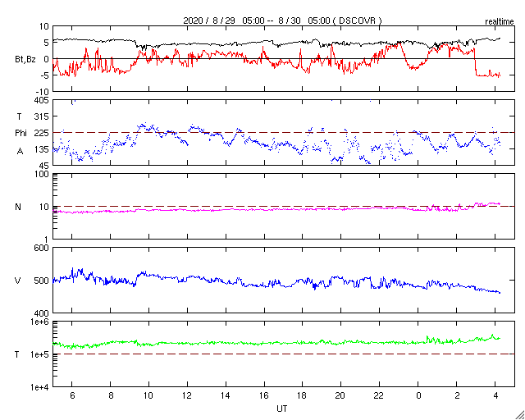The width and height of the screenshot is (525, 420).
Task: Click the 'N' density axis label
Action: (18, 207)
